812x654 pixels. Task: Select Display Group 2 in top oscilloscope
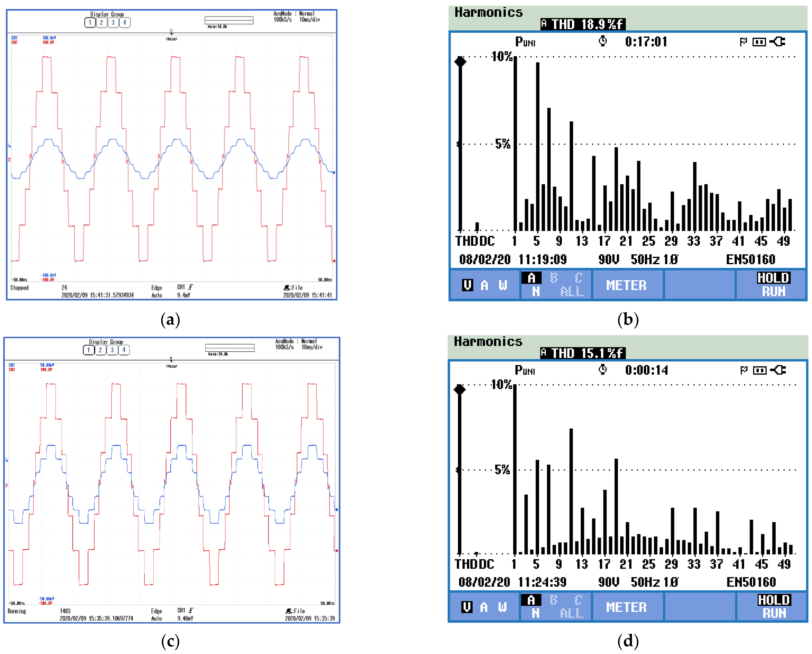click(x=101, y=23)
